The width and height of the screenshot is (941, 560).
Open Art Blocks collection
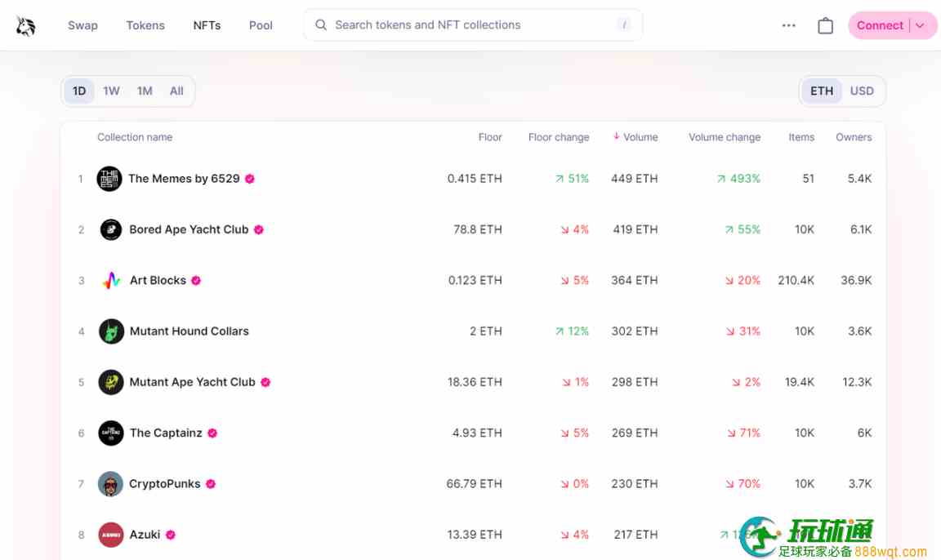coord(158,281)
